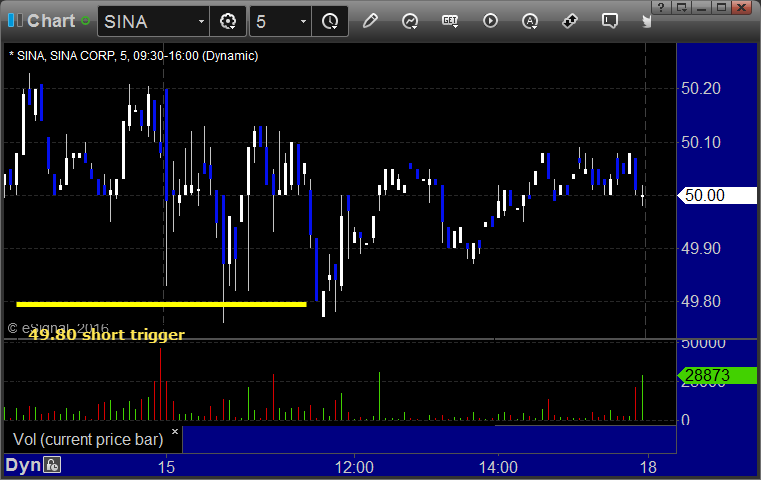Select the pencil drawing tool
Image resolution: width=761 pixels, height=480 pixels.
pos(370,21)
